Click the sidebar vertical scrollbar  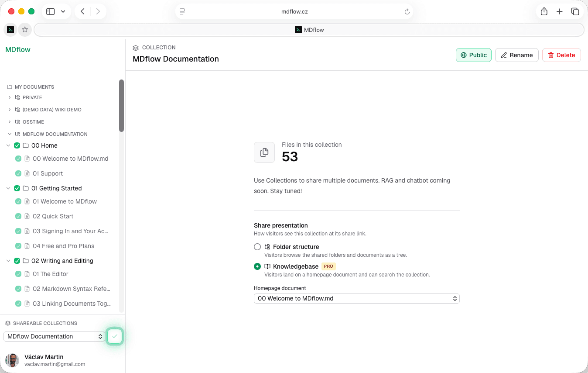121,105
